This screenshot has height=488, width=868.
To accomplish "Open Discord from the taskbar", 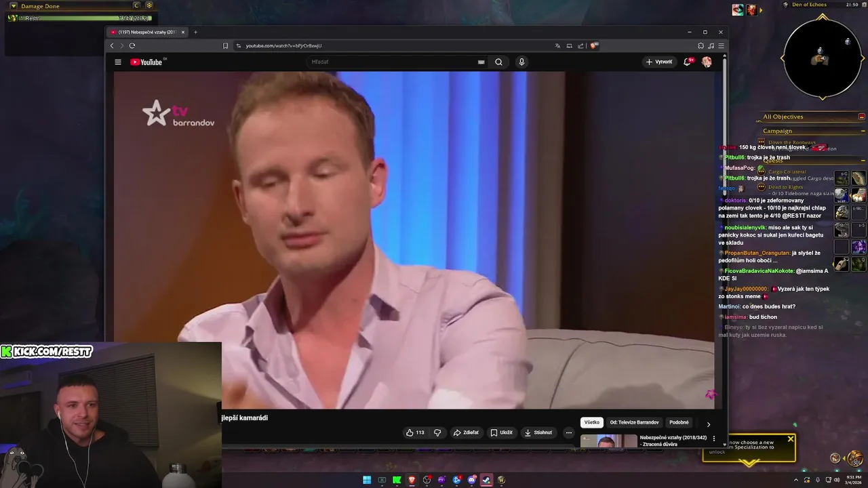I will point(471,480).
